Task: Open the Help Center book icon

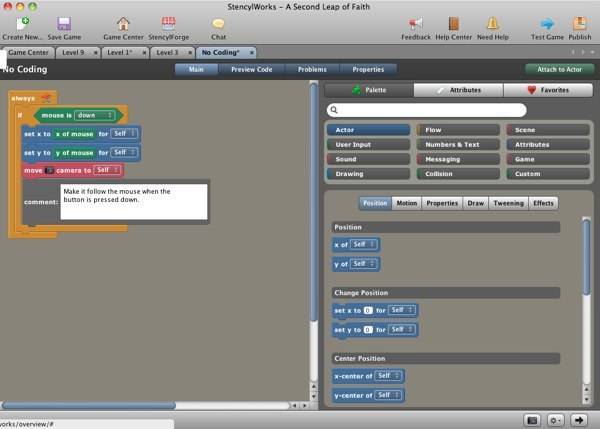Action: pos(453,24)
